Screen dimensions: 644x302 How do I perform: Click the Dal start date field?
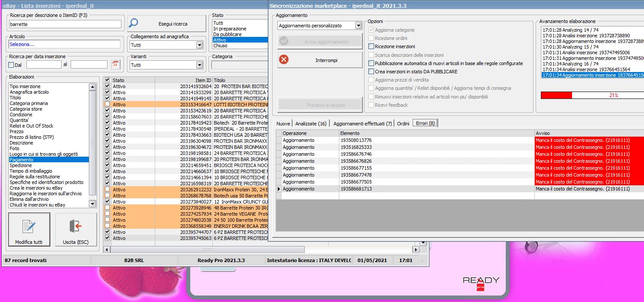[44, 65]
